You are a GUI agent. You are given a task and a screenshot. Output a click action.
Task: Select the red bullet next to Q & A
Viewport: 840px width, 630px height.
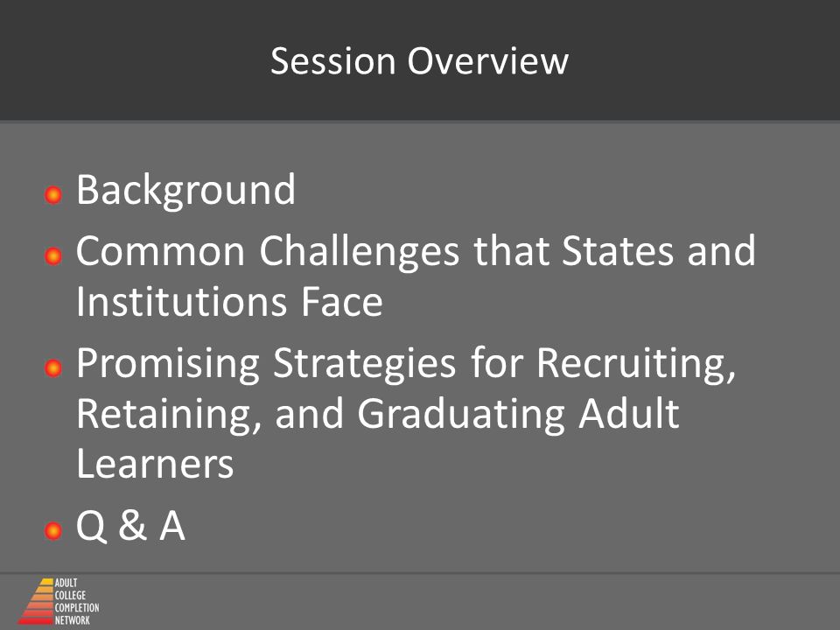[x=53, y=531]
